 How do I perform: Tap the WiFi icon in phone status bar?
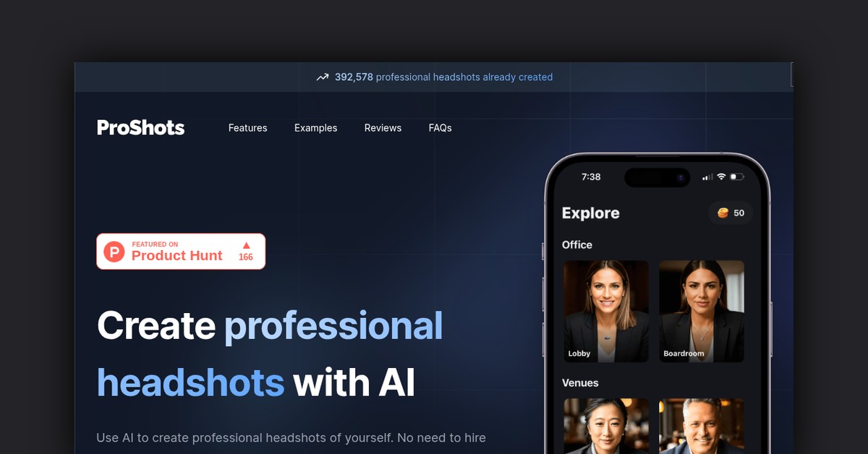pyautogui.click(x=721, y=176)
